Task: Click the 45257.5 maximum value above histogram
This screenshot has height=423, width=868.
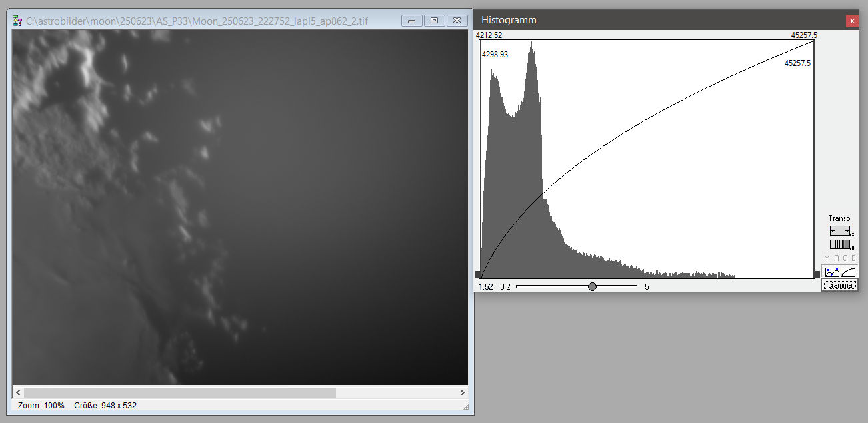Action: [805, 35]
